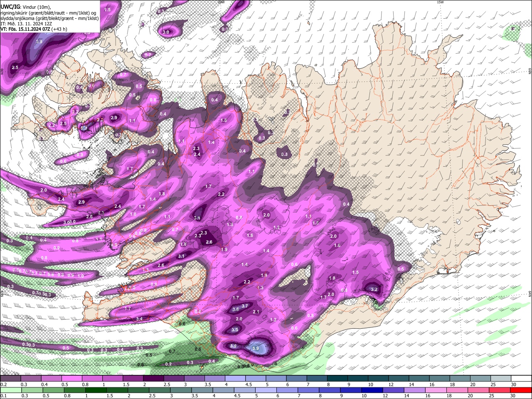
Task: Select the darkest purple 2 swatch in snow legend
Action: coord(153,378)
